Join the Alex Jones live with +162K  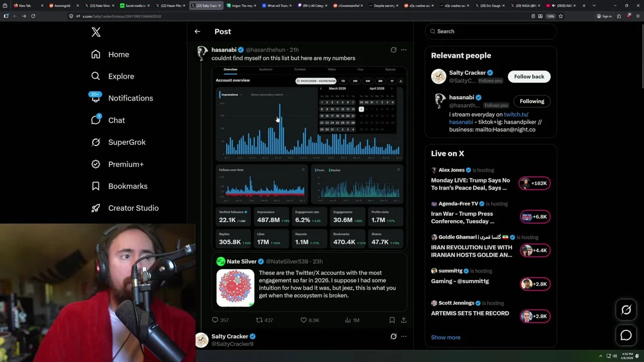pos(534,184)
